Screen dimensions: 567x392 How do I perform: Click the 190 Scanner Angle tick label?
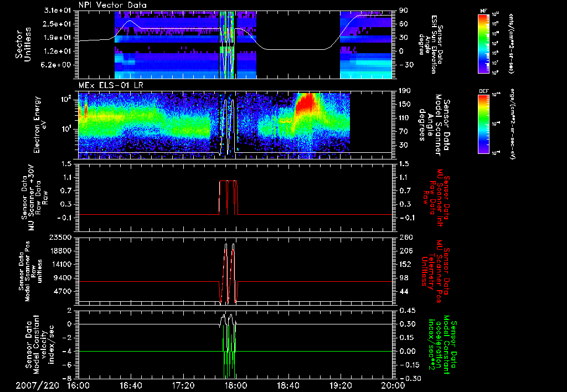[x=404, y=91]
